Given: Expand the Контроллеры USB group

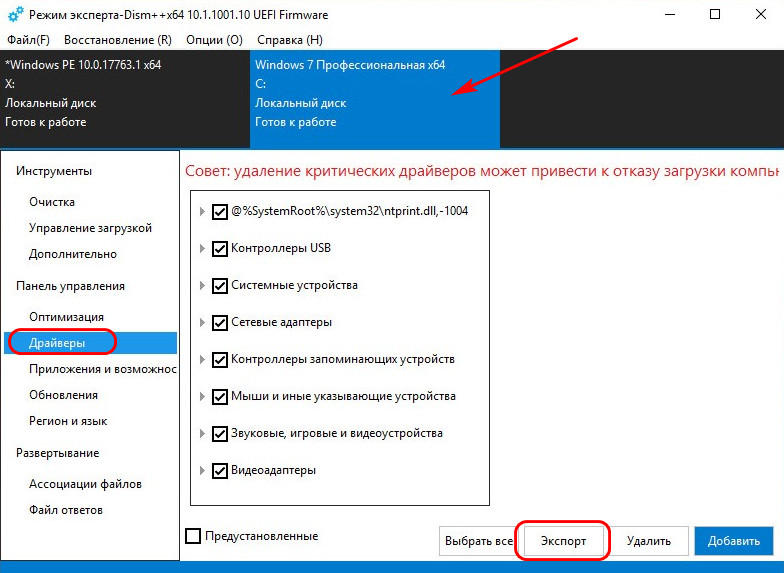Looking at the screenshot, I should [202, 248].
